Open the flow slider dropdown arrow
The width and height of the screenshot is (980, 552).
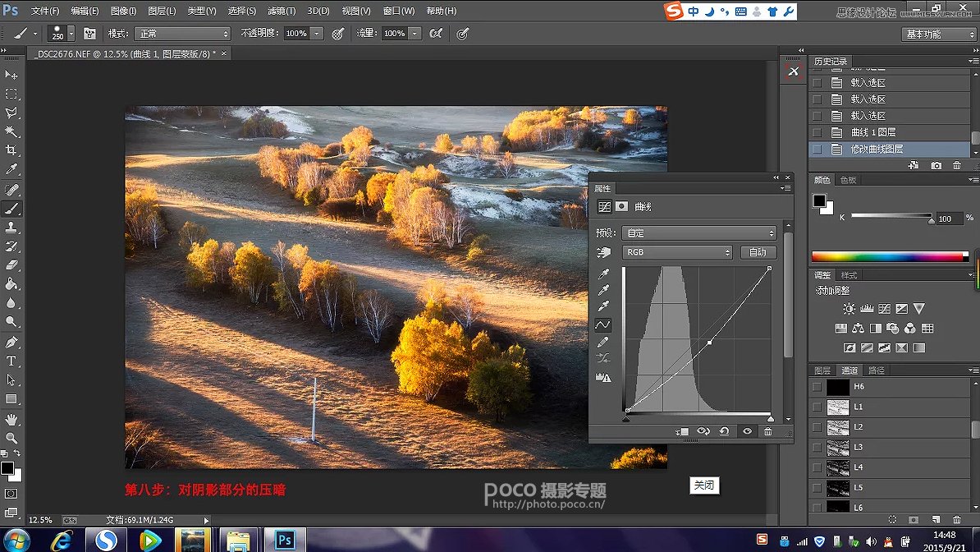(x=415, y=33)
